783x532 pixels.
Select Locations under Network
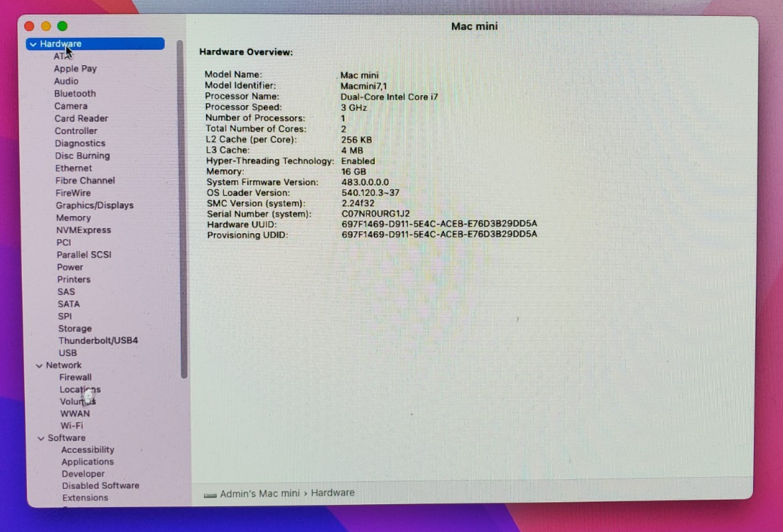pos(80,390)
